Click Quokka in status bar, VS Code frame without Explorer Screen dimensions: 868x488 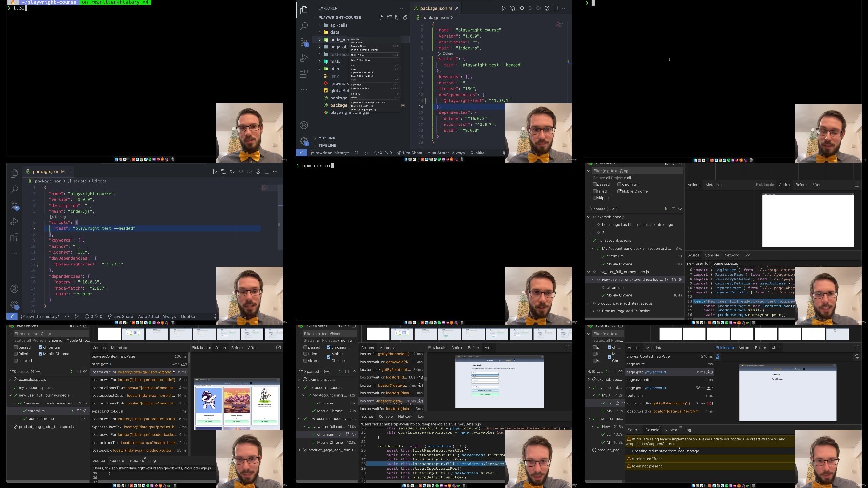pos(188,316)
